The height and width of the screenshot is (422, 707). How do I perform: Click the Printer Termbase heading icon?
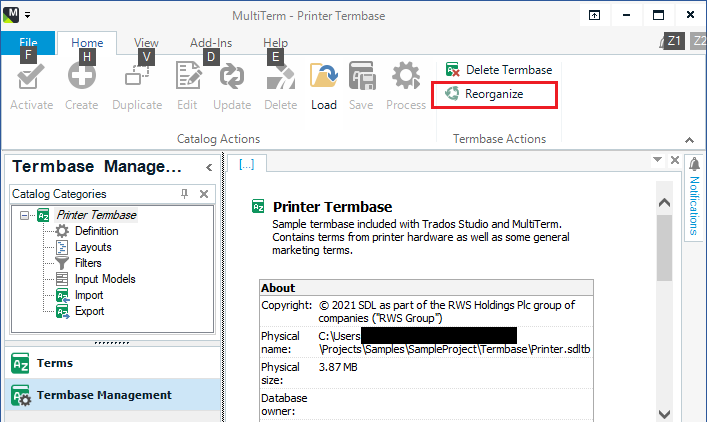258,206
